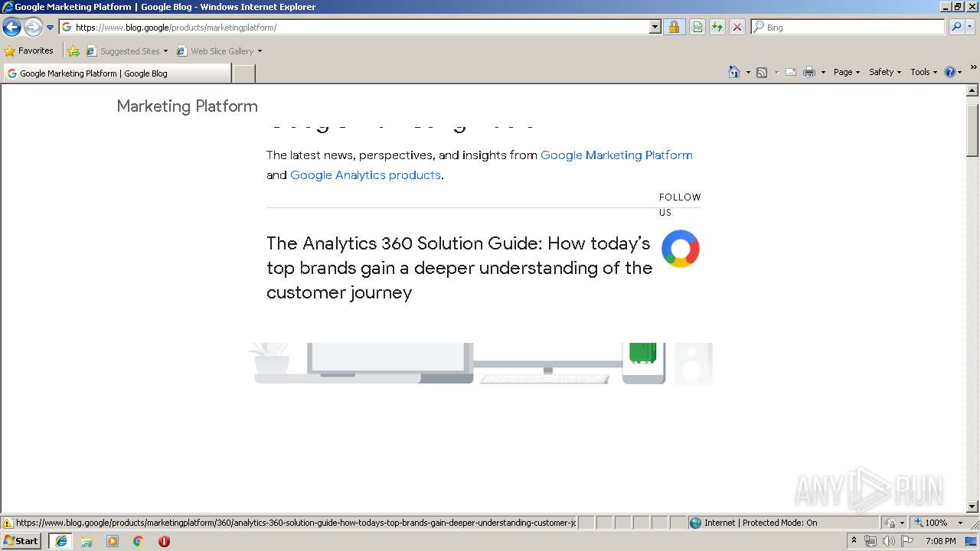Open the Analytics 360 Solution Guide article

coord(459,268)
